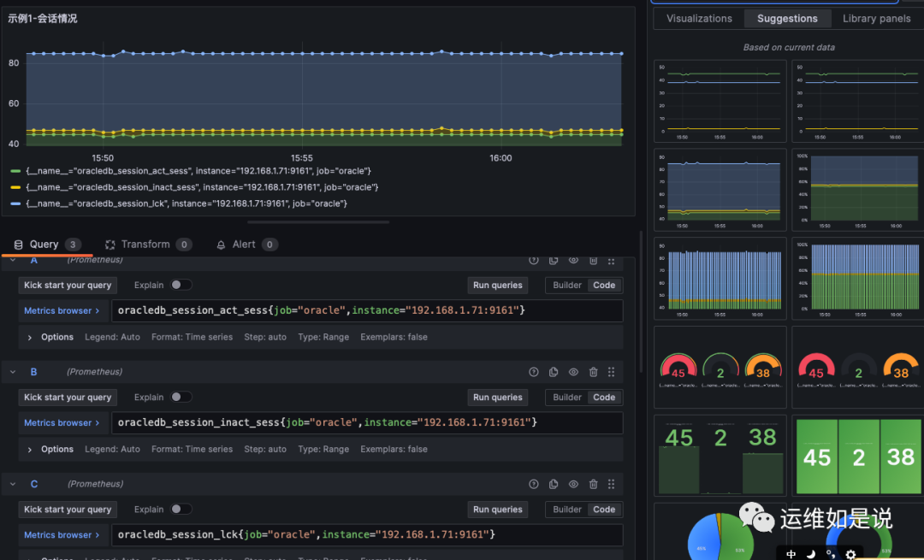Open the Library panels tab

[x=876, y=19]
